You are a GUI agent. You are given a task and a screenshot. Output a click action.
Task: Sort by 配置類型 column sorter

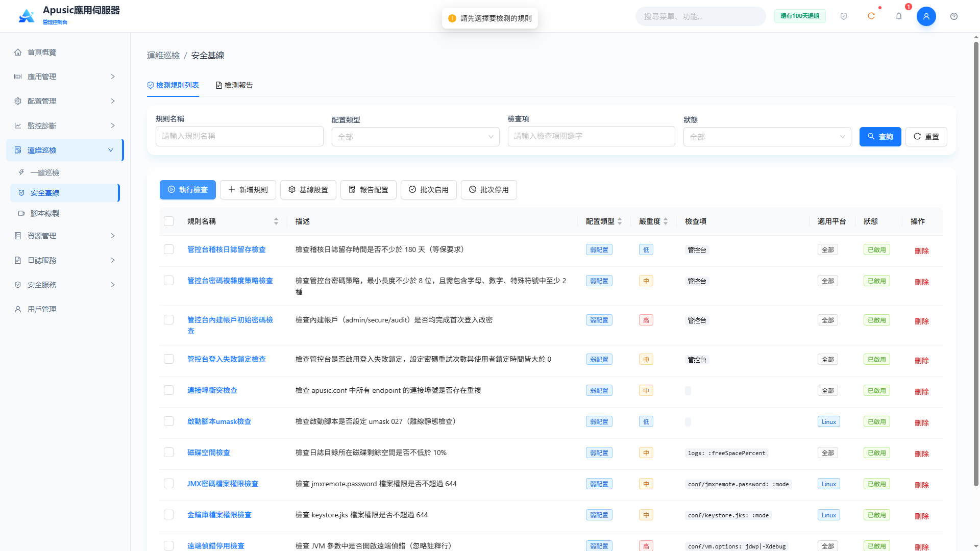pos(620,221)
